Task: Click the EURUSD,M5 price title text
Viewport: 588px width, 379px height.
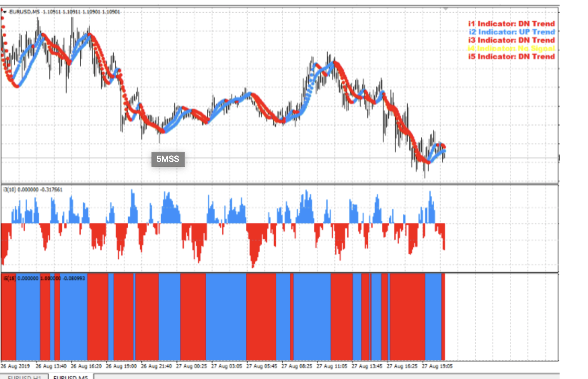Action: coord(64,12)
